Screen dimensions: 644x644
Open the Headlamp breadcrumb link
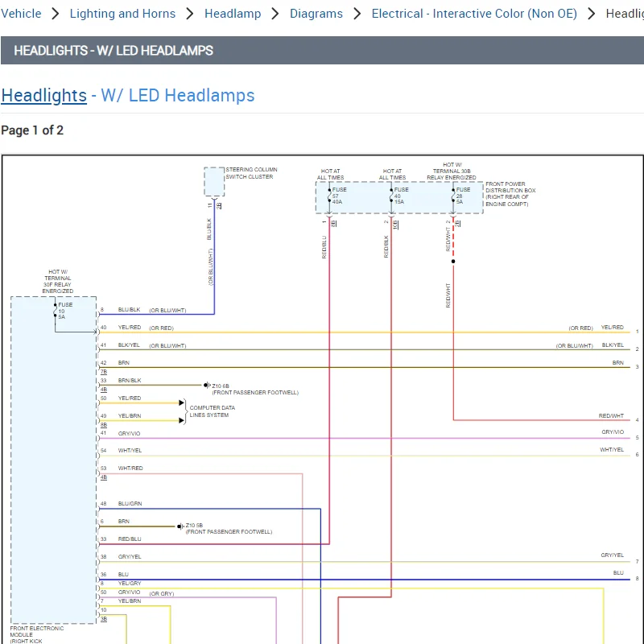pyautogui.click(x=233, y=14)
